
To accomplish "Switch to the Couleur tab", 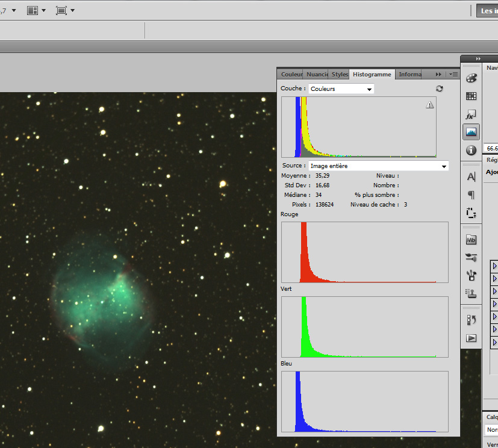I will pos(291,75).
